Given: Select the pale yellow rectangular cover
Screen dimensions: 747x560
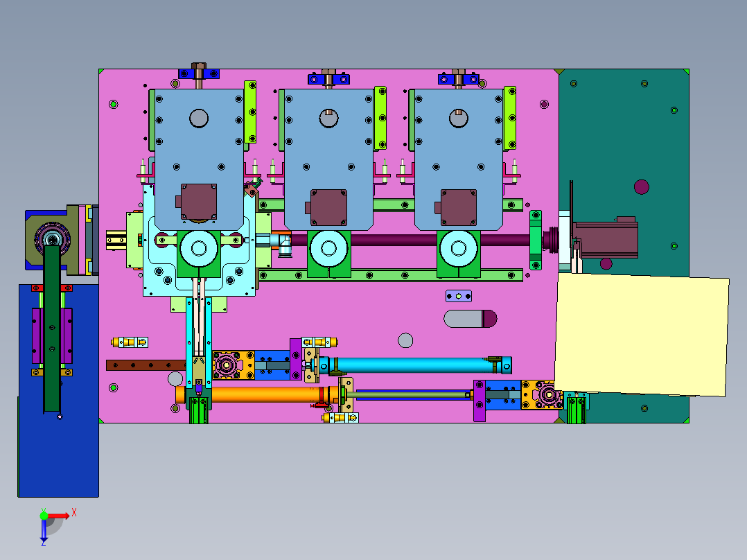Looking at the screenshot, I should point(642,335).
